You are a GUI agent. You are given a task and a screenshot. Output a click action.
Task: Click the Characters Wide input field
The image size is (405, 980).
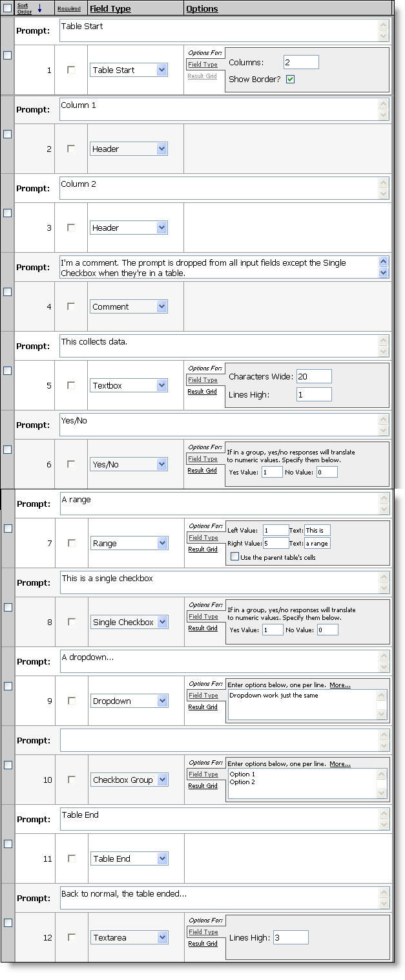click(x=314, y=376)
